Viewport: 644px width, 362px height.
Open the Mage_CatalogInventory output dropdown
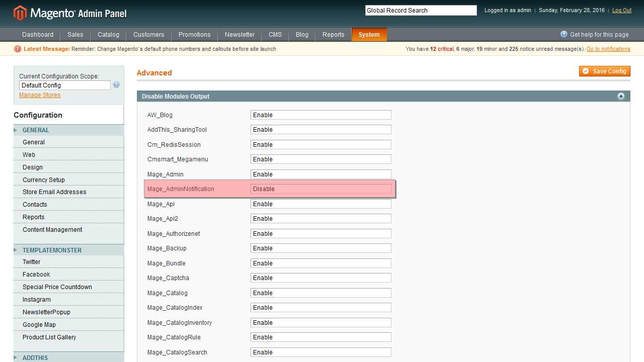(321, 323)
